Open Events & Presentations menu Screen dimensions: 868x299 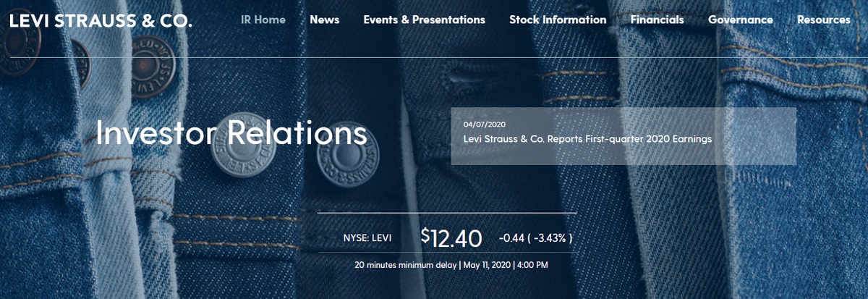click(x=424, y=20)
